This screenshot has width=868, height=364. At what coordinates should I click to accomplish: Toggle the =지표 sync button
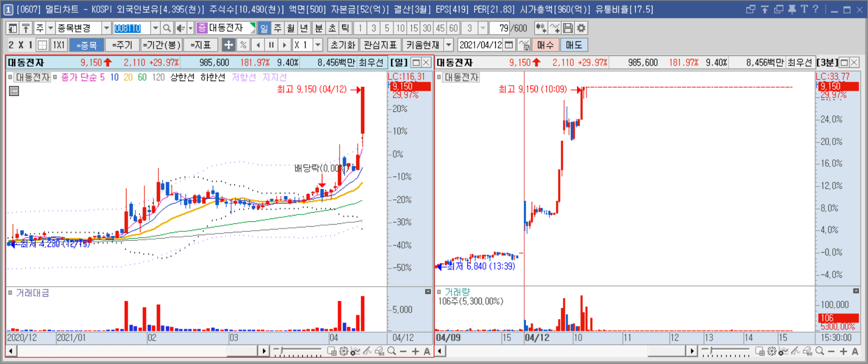pyautogui.click(x=200, y=45)
